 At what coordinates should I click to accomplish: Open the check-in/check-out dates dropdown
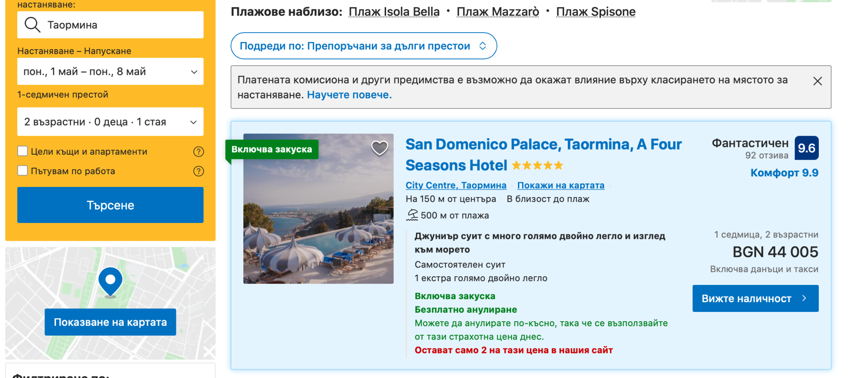click(x=110, y=72)
